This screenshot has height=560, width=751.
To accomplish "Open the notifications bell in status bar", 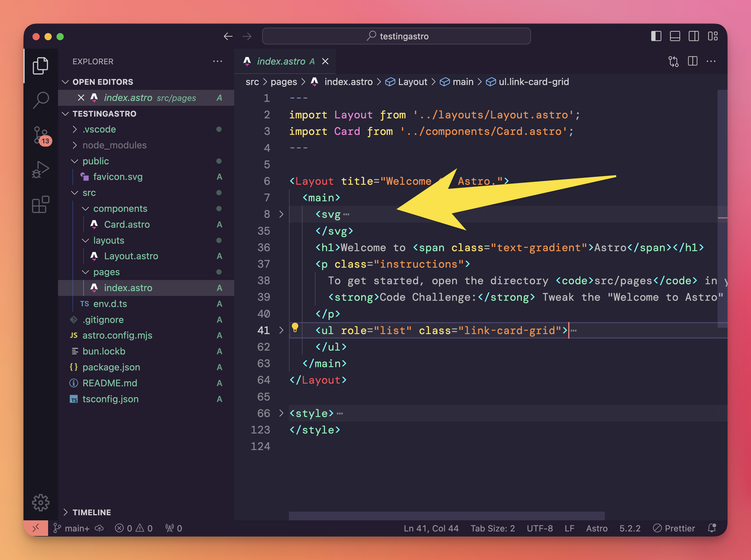I will pos(712,528).
